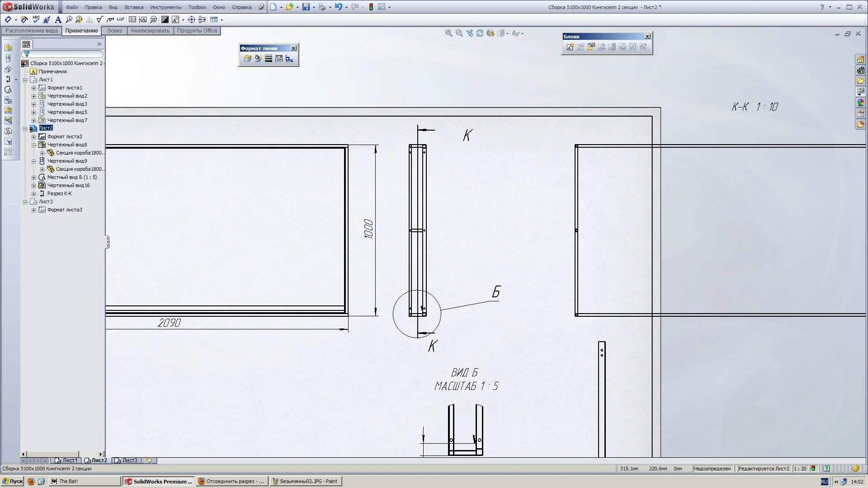Open the Файл menu
This screenshot has width=868, height=488.
tap(72, 7)
